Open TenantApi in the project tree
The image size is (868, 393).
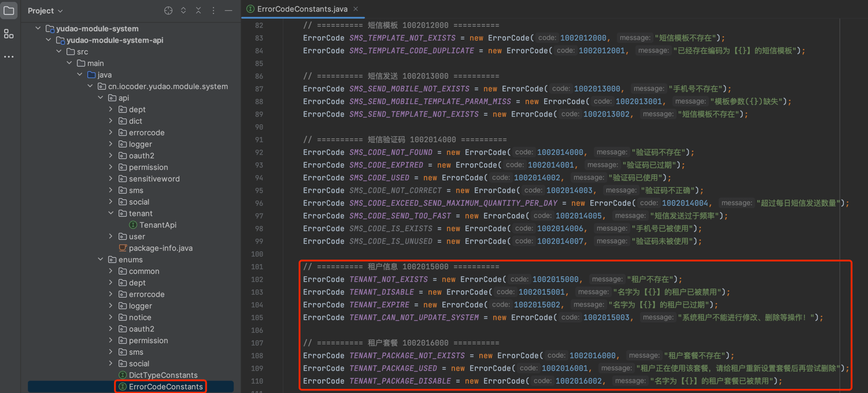(157, 225)
